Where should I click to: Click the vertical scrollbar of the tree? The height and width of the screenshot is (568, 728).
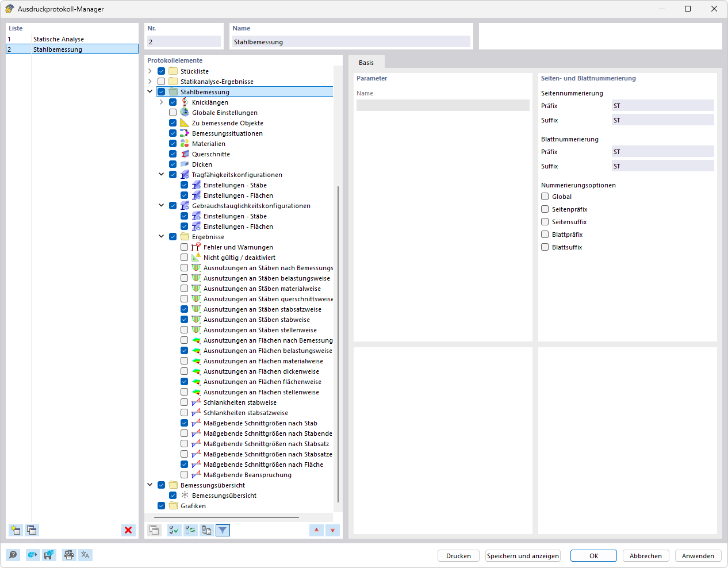(x=338, y=345)
